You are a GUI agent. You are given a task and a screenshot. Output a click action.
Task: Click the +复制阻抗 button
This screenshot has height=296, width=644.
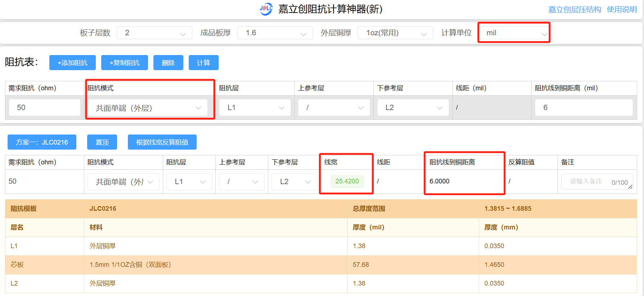coord(125,63)
